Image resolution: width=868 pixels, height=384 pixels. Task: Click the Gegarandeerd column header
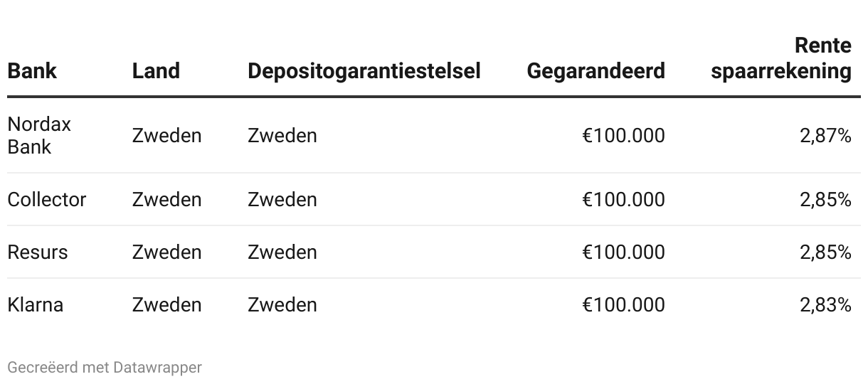pyautogui.click(x=596, y=71)
